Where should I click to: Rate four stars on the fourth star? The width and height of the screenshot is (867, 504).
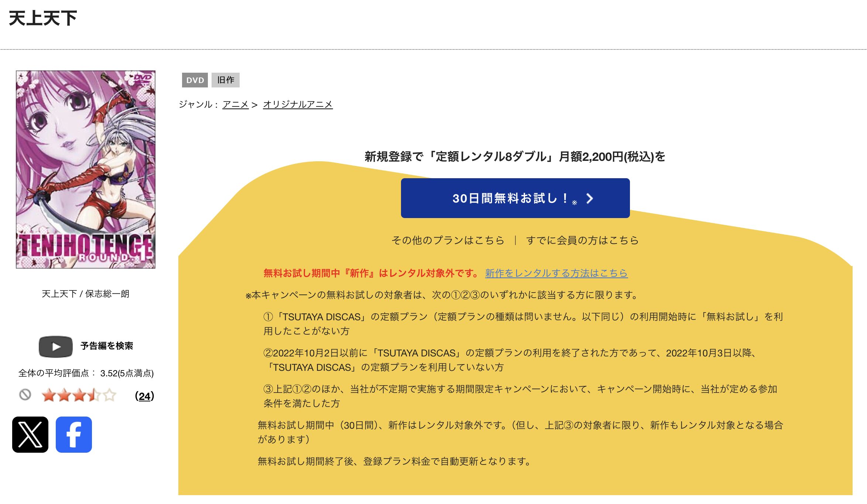[x=94, y=395]
